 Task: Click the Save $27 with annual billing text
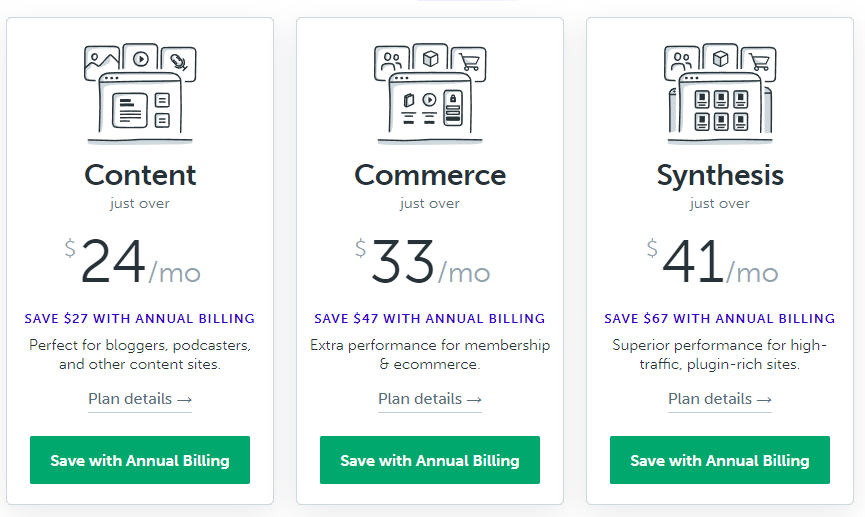click(x=140, y=318)
